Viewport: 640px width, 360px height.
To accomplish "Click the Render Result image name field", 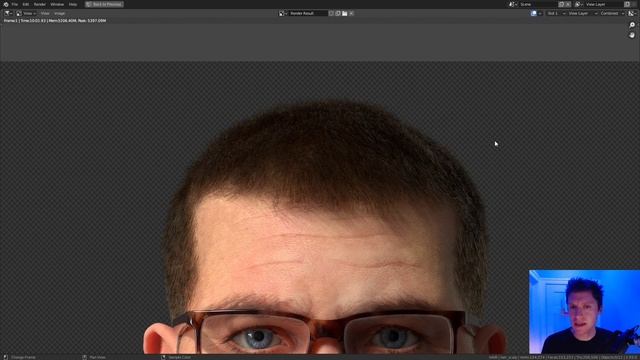I will [x=308, y=13].
